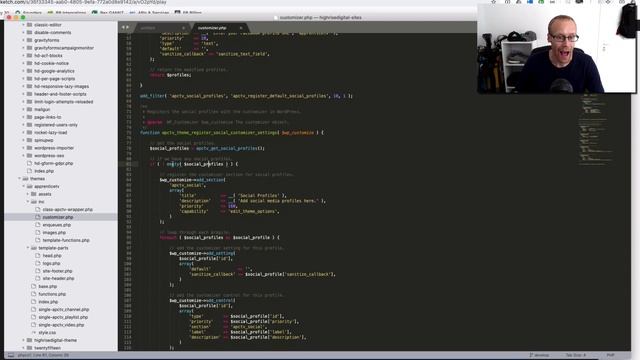The width and height of the screenshot is (640, 360).
Task: Click the registered-users-only folder icon
Action: (x=29, y=125)
